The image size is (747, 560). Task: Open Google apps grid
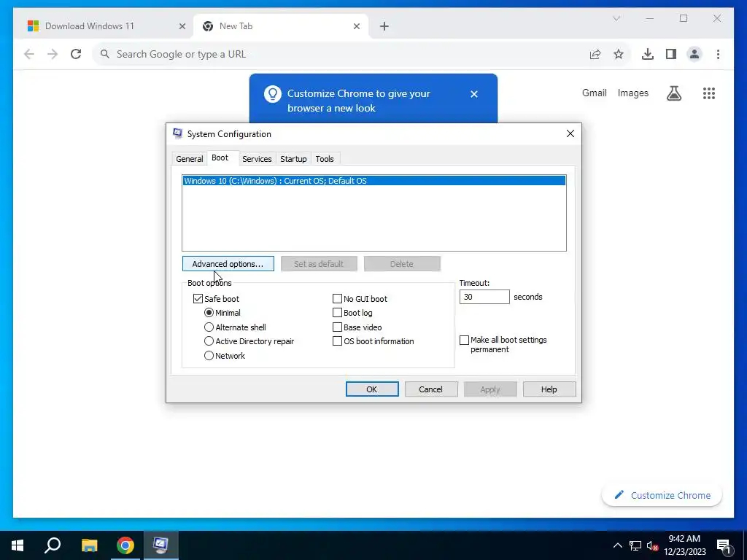[x=709, y=93]
